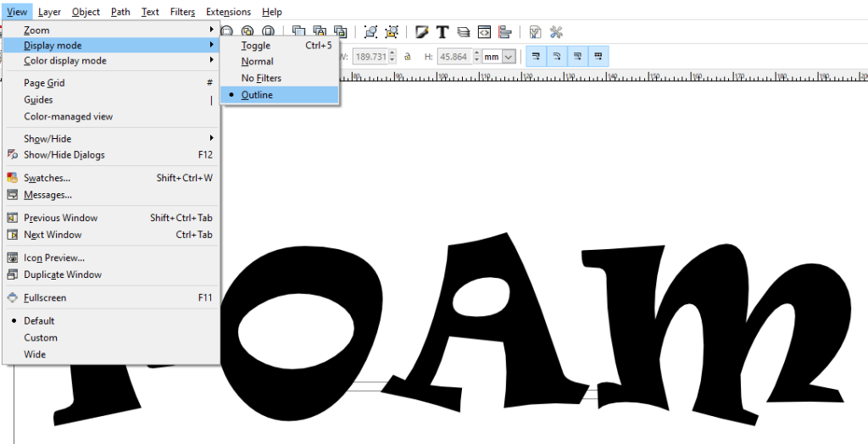Select the Default interface layout option
The width and height of the screenshot is (868, 444).
(x=111, y=320)
